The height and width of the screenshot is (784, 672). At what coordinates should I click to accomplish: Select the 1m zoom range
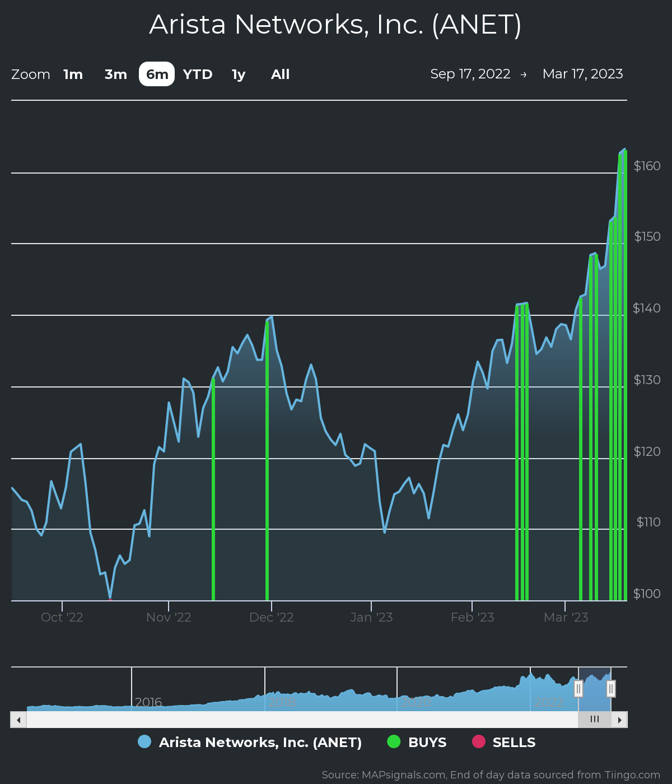[x=73, y=74]
